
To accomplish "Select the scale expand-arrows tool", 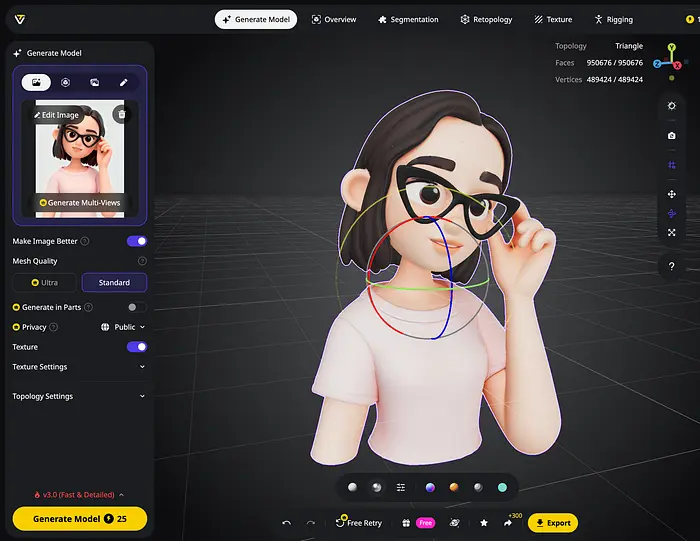I will pos(671,233).
